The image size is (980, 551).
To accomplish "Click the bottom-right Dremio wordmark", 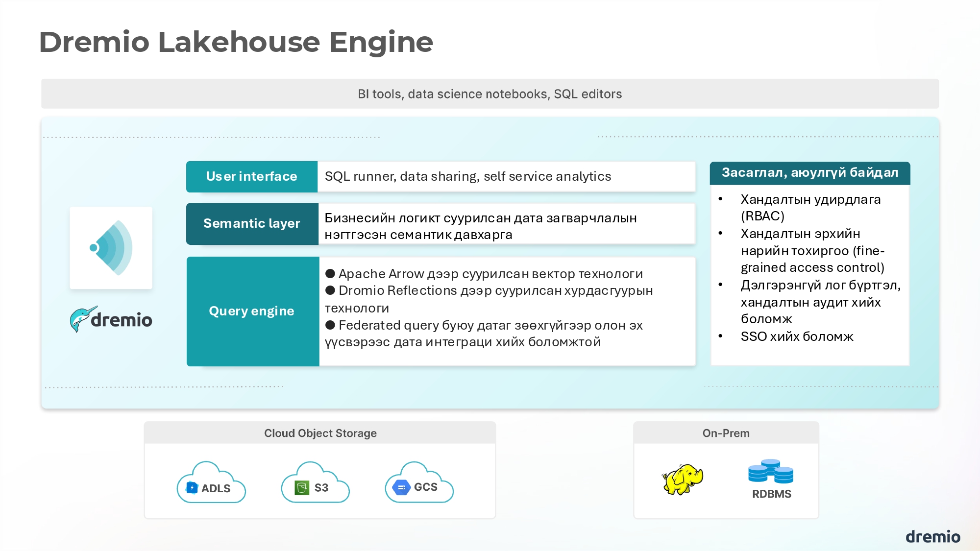I will coord(932,537).
